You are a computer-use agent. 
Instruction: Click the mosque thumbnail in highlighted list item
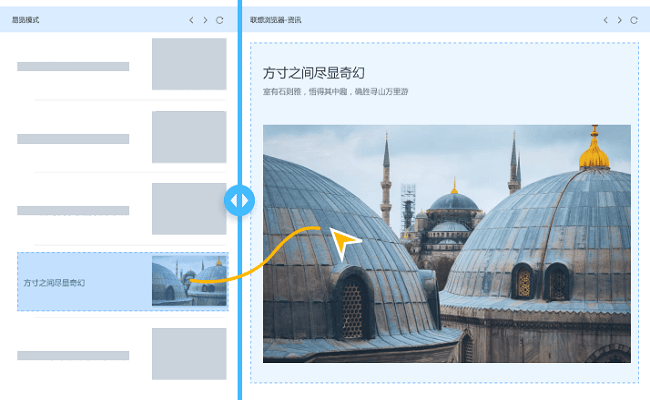point(189,281)
